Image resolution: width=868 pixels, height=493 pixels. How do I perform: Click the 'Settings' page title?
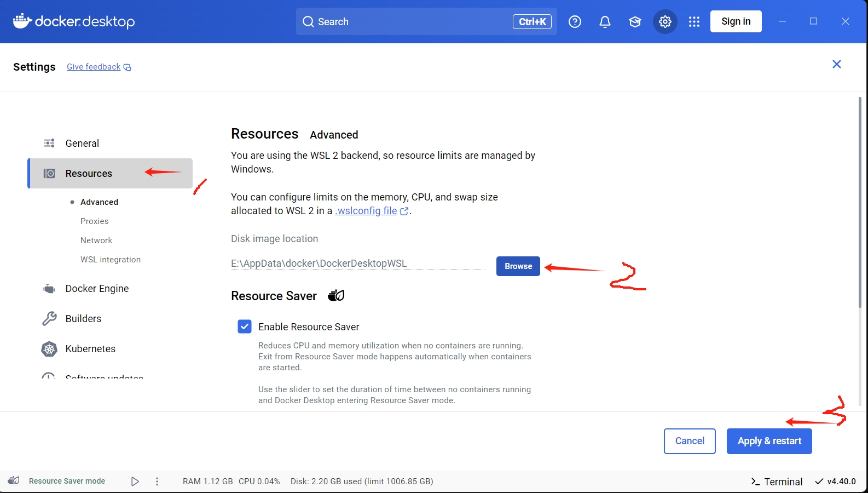[34, 67]
